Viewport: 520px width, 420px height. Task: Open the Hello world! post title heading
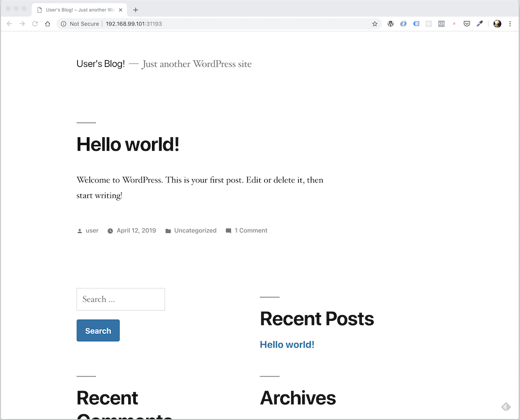(128, 144)
